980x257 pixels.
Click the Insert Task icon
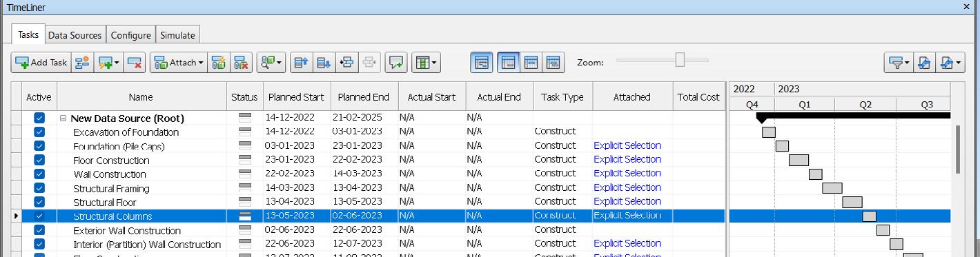point(82,63)
